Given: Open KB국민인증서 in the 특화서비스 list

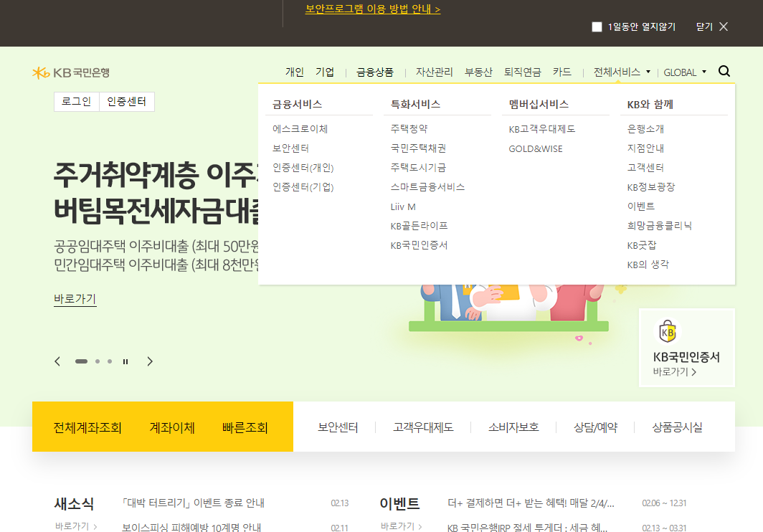Looking at the screenshot, I should click(419, 245).
